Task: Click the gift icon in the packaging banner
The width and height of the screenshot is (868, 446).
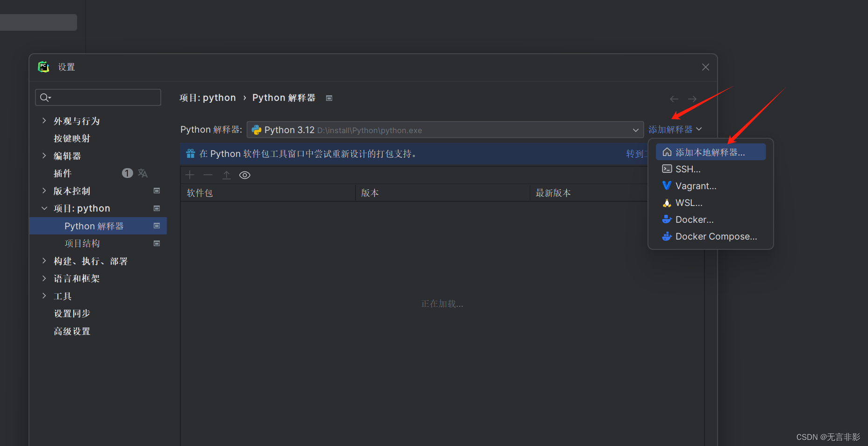Action: click(191, 154)
